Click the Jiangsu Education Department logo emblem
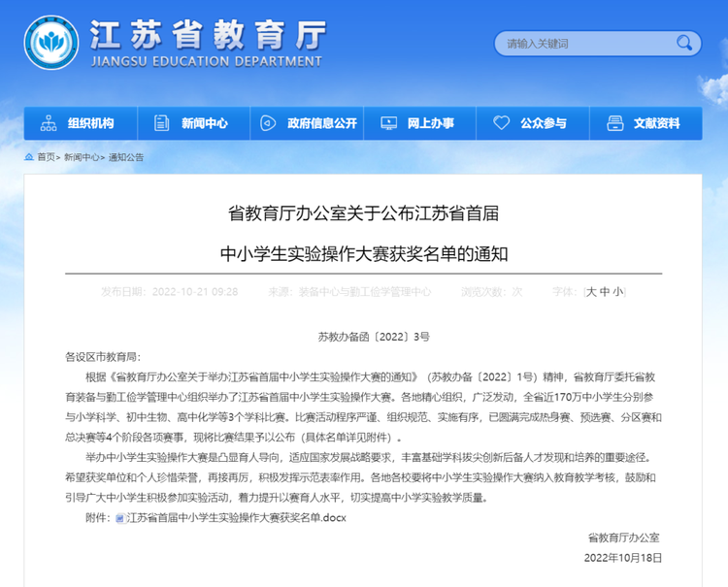Viewport: 728px width, 587px height. pyautogui.click(x=51, y=43)
